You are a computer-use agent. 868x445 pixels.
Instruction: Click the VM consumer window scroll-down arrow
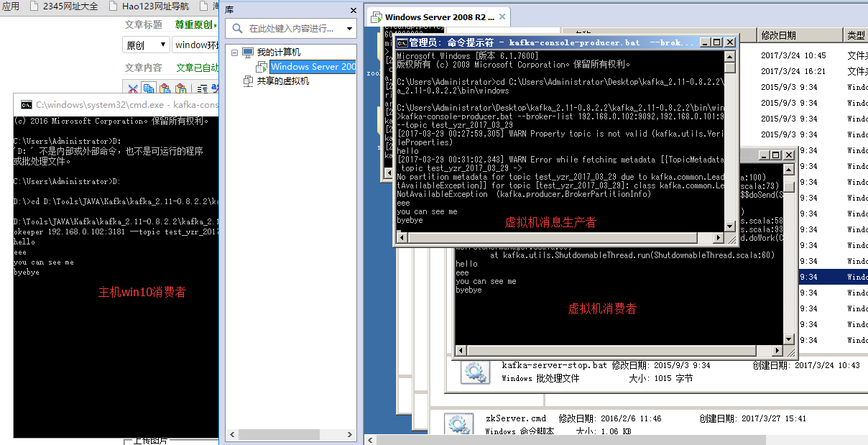coord(789,339)
